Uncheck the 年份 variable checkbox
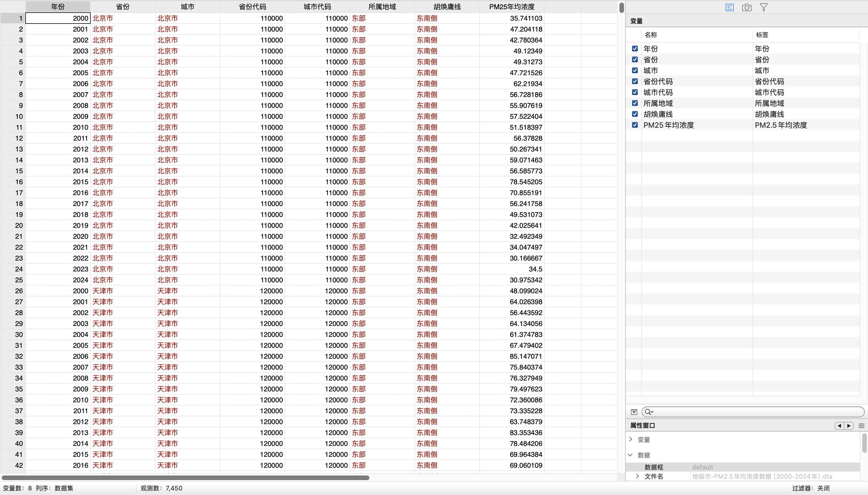Image resolution: width=868 pixels, height=495 pixels. [635, 48]
